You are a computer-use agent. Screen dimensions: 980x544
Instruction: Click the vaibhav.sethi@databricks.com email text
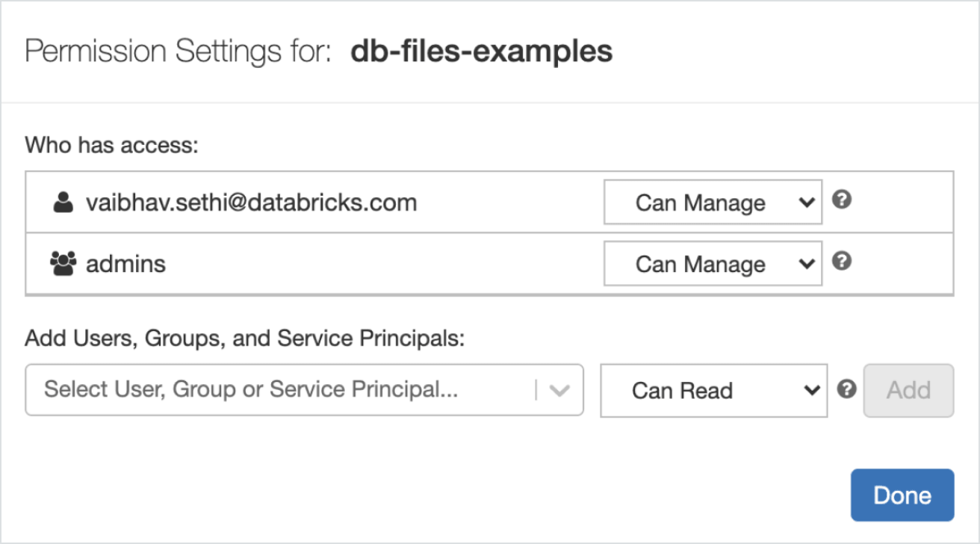click(251, 203)
